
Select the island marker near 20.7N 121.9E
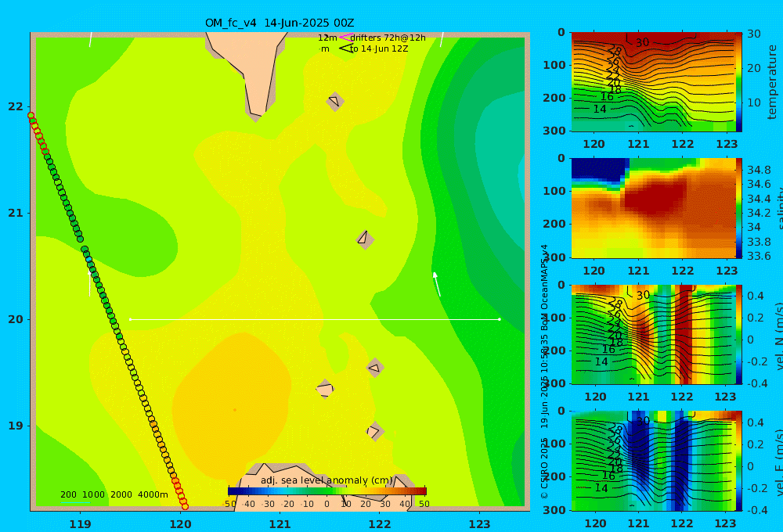coord(365,239)
